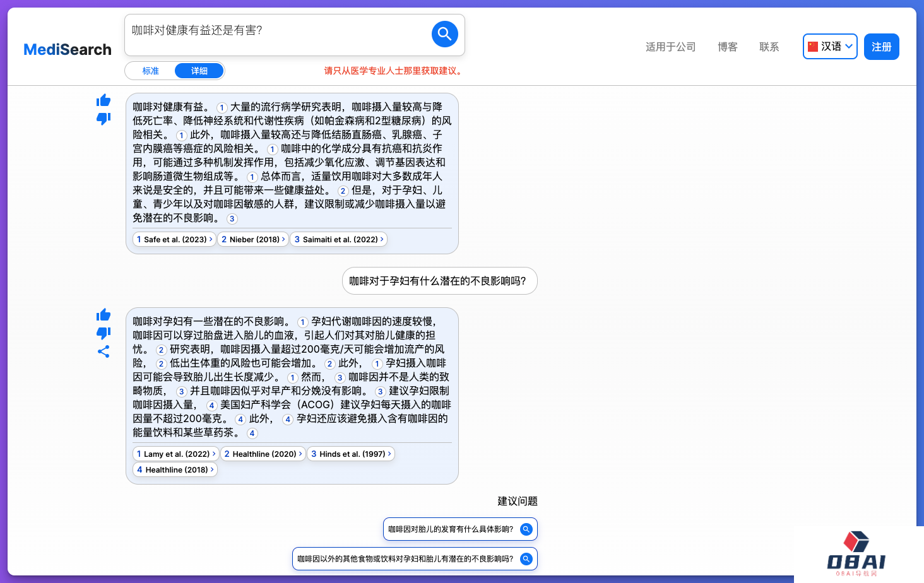Open the 联系 contact link

click(769, 47)
